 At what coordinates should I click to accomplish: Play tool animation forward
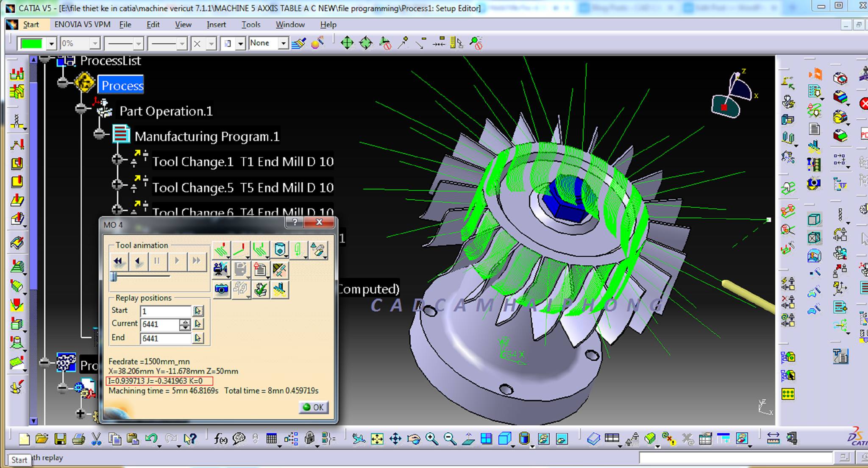click(177, 261)
